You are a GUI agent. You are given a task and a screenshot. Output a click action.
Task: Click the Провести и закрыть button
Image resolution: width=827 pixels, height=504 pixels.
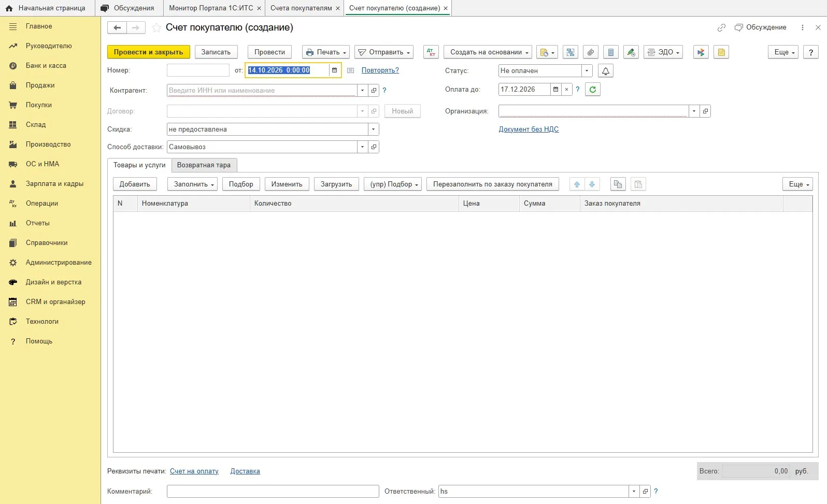click(149, 52)
